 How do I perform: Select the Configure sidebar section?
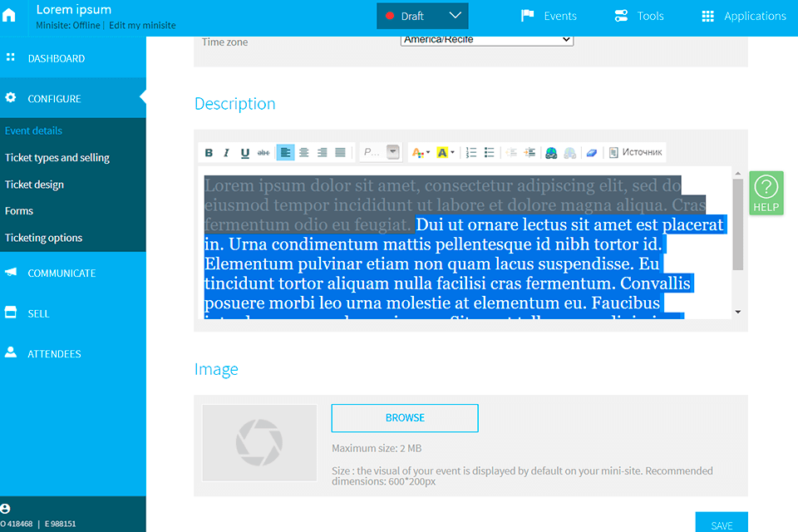(73, 98)
